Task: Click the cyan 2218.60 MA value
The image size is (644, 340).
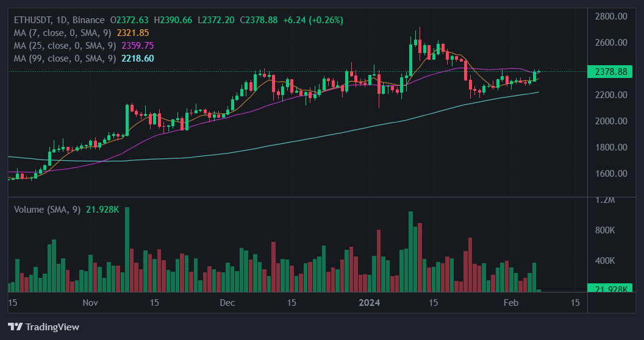Action: tap(138, 58)
